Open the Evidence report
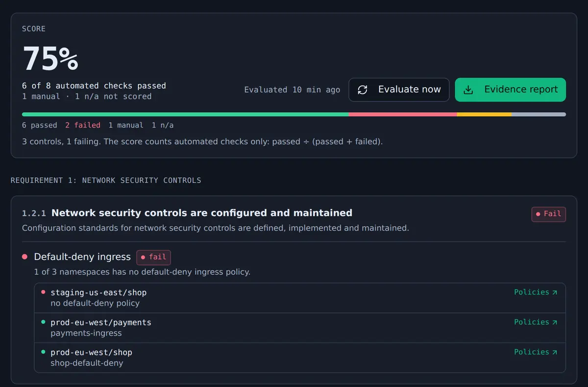 click(511, 90)
